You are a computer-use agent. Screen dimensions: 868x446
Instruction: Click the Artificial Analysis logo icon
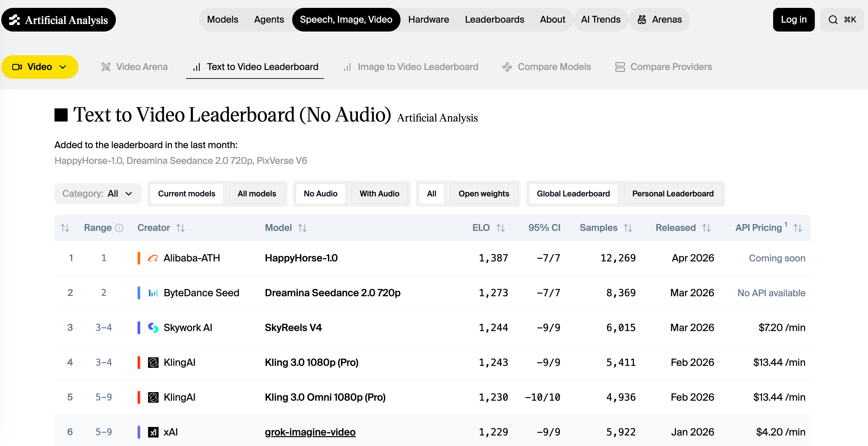tap(14, 20)
